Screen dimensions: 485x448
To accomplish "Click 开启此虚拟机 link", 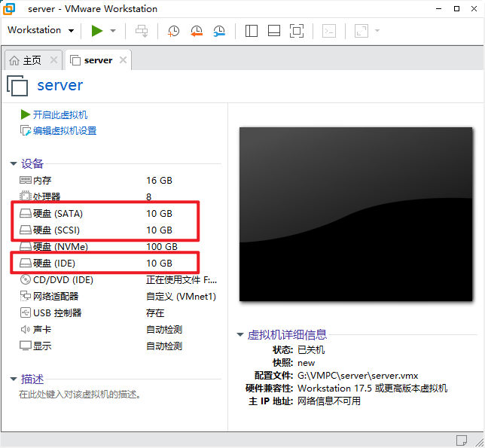I will click(x=59, y=115).
